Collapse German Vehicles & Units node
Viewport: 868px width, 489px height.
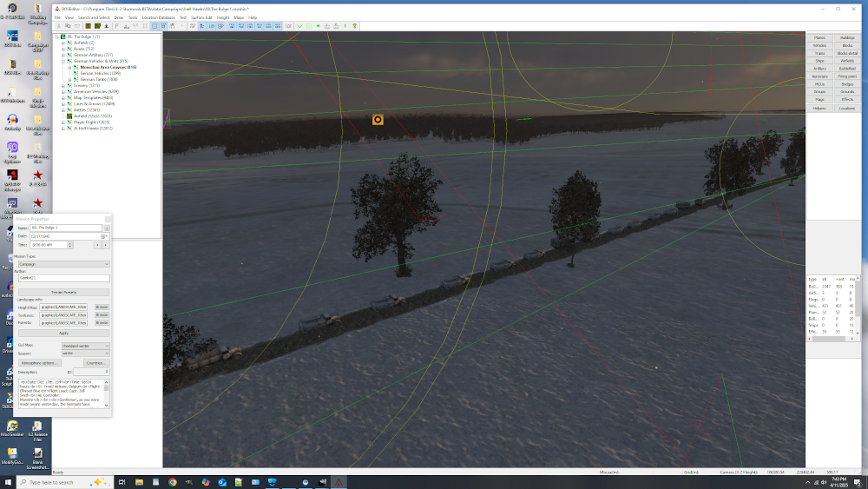63,61
